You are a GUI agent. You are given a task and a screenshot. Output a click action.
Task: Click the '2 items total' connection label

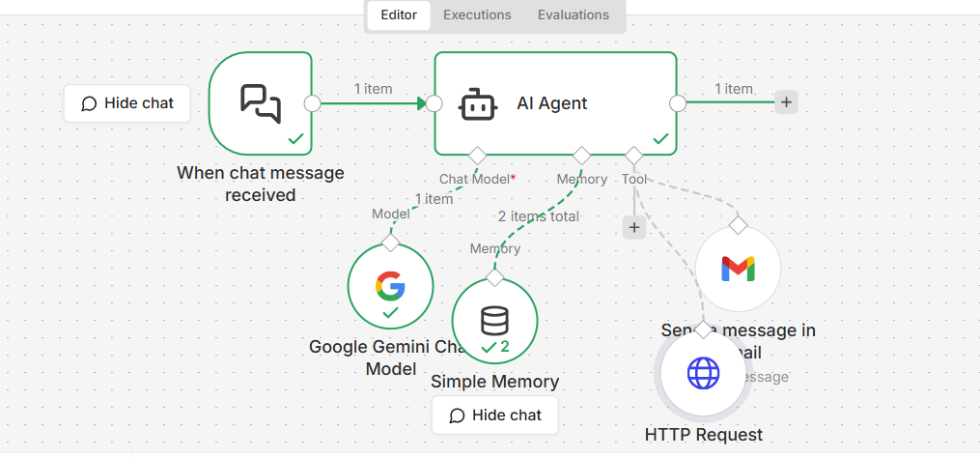[x=538, y=216]
